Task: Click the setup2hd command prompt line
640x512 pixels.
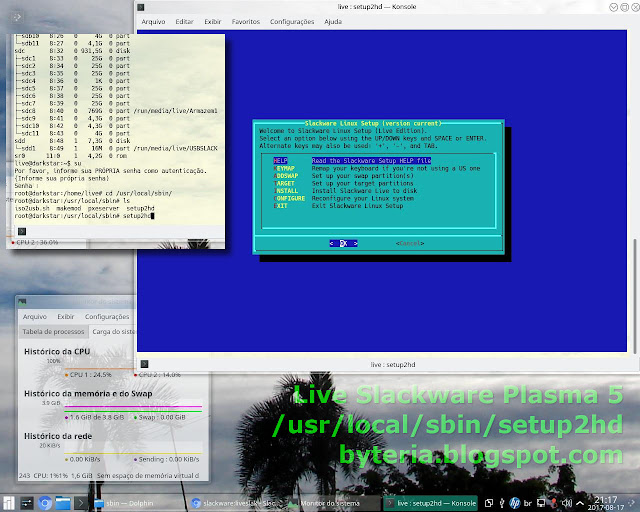Action: (x=84, y=216)
